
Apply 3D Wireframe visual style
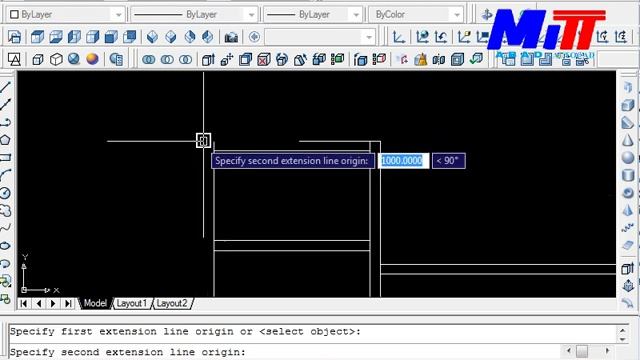point(38,59)
